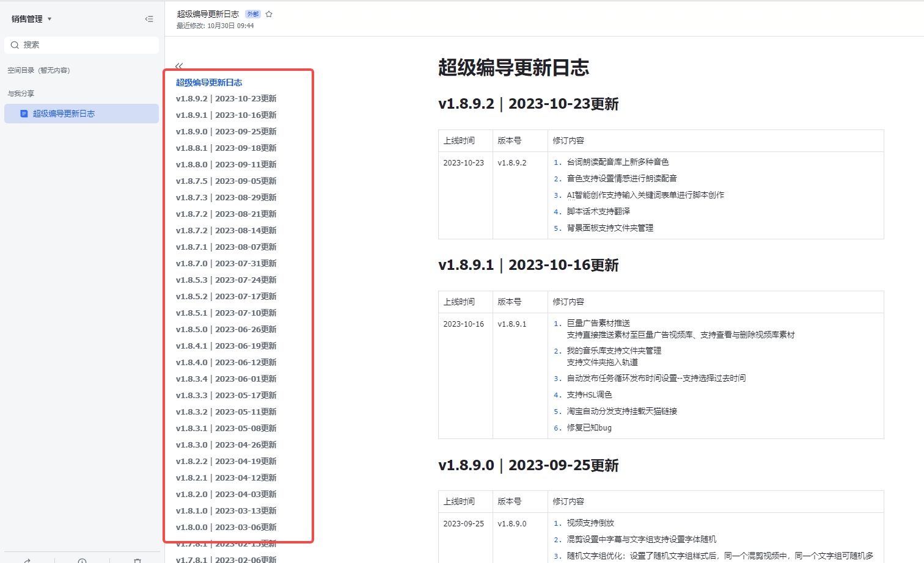924x563 pixels.
Task: Click list item 混剪设置中字幕与文字组支持设置字体随机
Action: [641, 539]
